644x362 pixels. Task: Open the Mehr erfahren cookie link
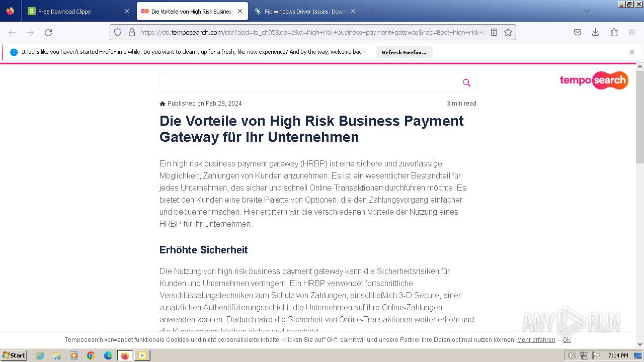pos(536,340)
